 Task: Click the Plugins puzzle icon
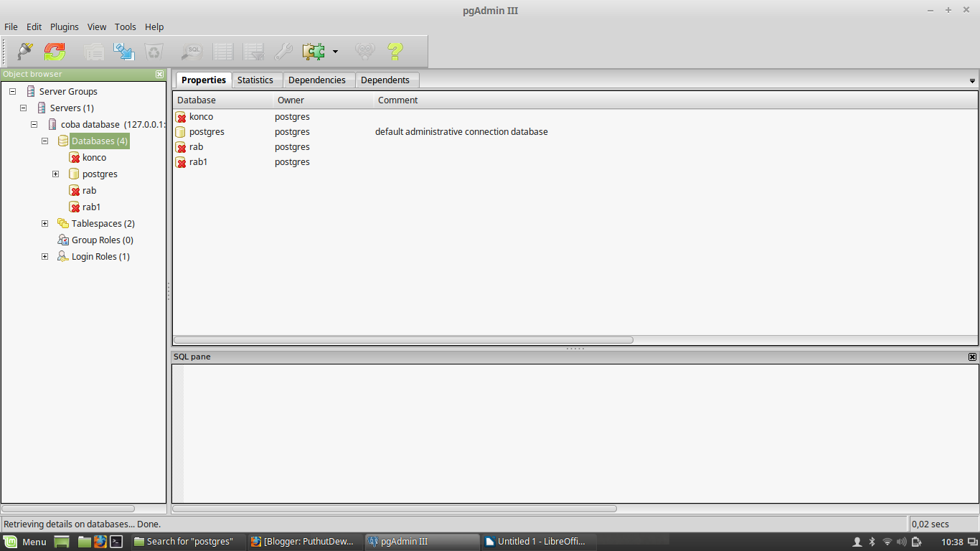pyautogui.click(x=314, y=52)
